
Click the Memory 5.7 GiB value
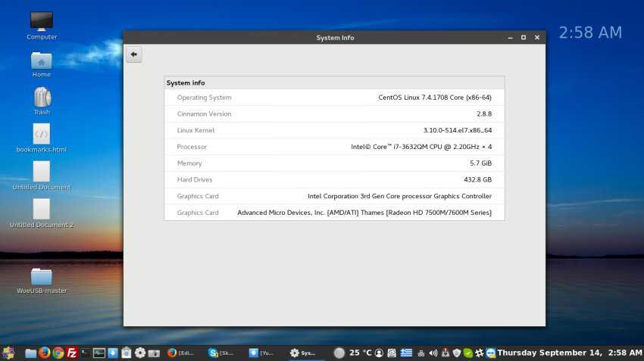480,163
